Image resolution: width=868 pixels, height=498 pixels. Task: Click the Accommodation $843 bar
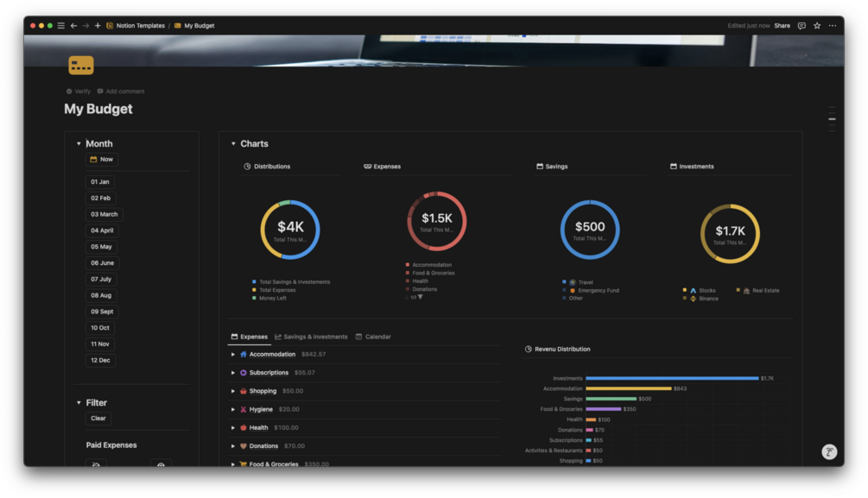coord(629,388)
